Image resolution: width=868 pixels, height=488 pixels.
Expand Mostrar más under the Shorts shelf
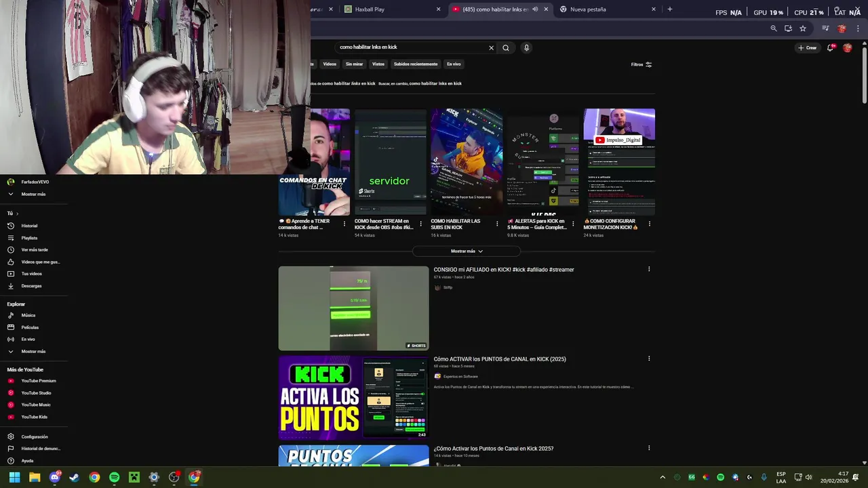[467, 251]
